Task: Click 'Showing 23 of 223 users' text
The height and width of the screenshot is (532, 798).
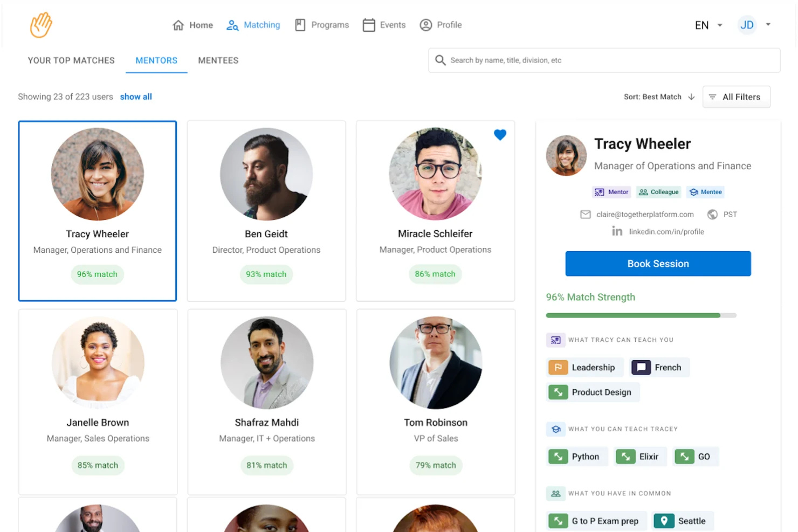Action: tap(65, 97)
